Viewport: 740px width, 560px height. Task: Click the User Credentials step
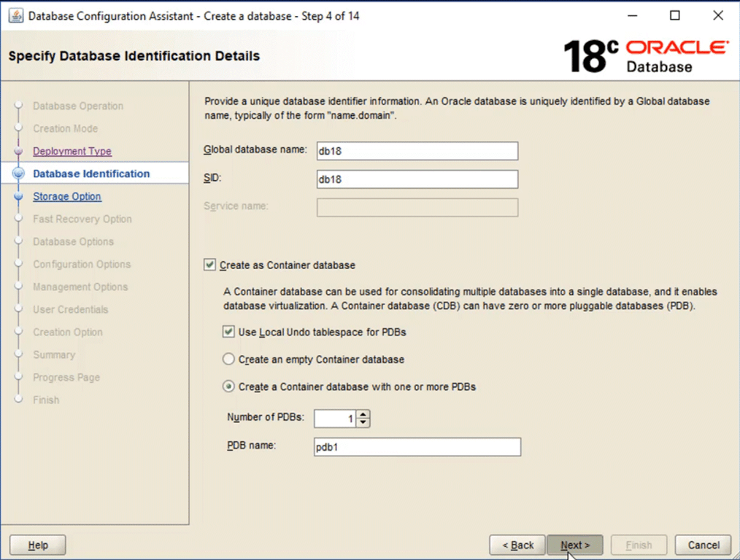(x=70, y=309)
